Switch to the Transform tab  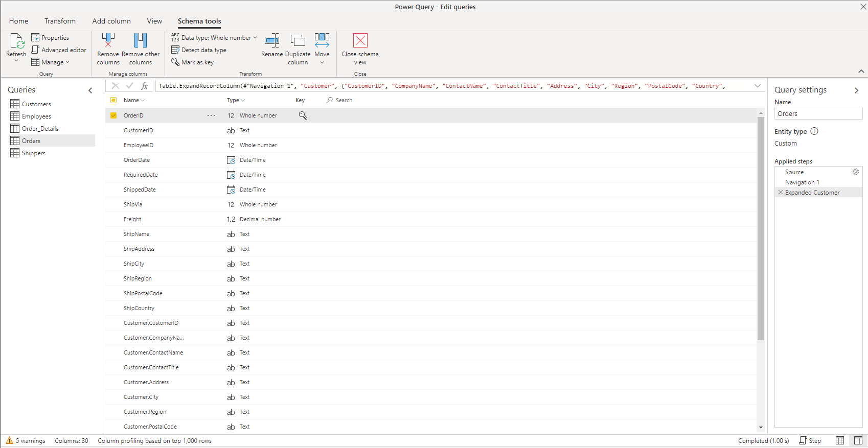[60, 21]
